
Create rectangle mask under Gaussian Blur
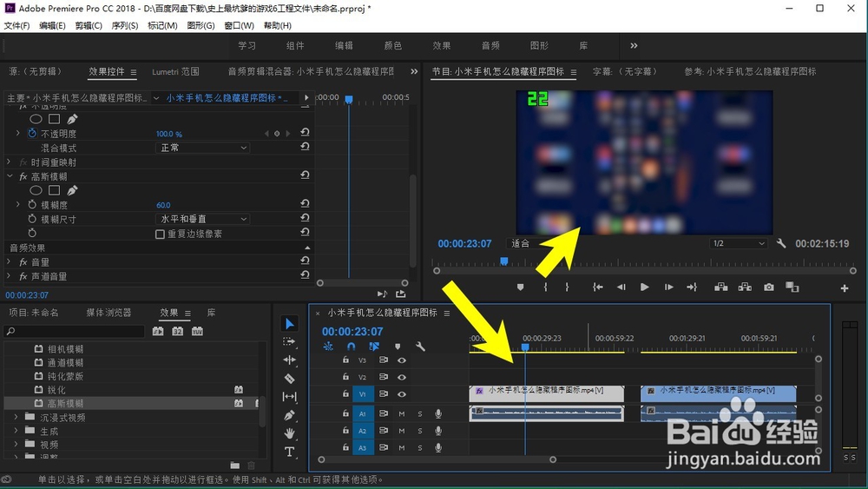[x=54, y=190]
